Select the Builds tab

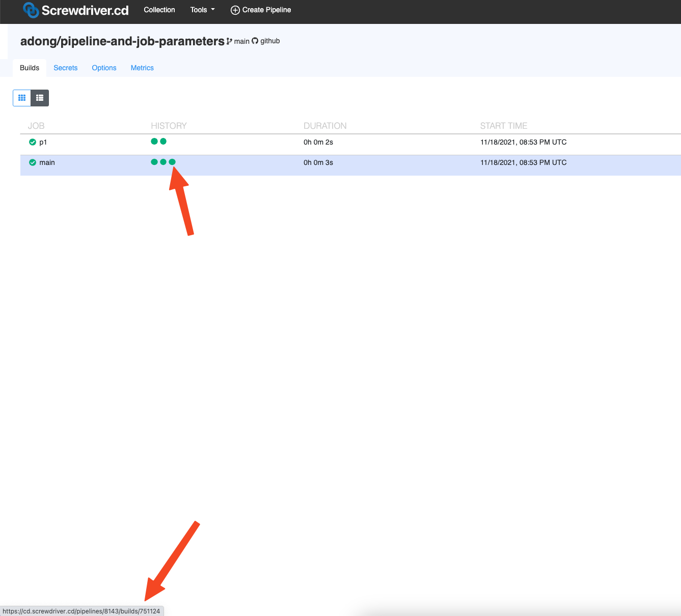click(x=29, y=68)
